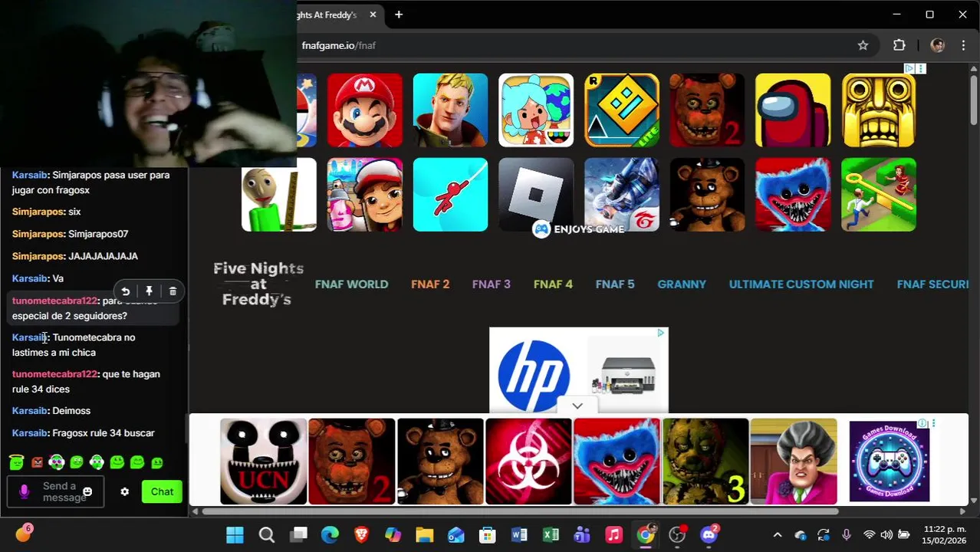Click username tunometecabra122 on rule 34 message

coord(54,374)
